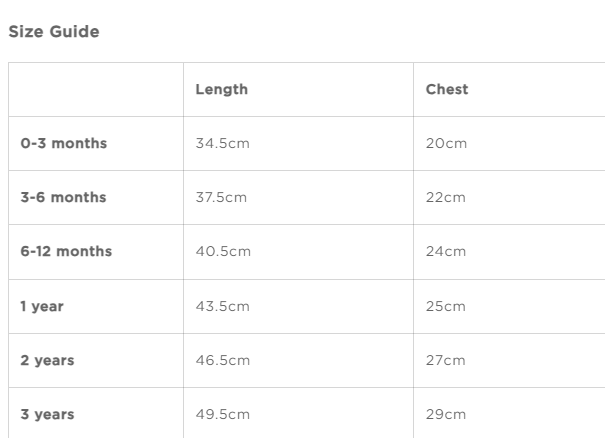Select the 3 years row label

click(47, 414)
